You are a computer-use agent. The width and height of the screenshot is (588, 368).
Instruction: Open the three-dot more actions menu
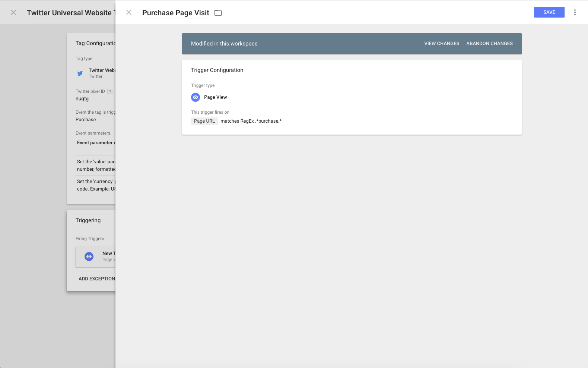tap(575, 12)
